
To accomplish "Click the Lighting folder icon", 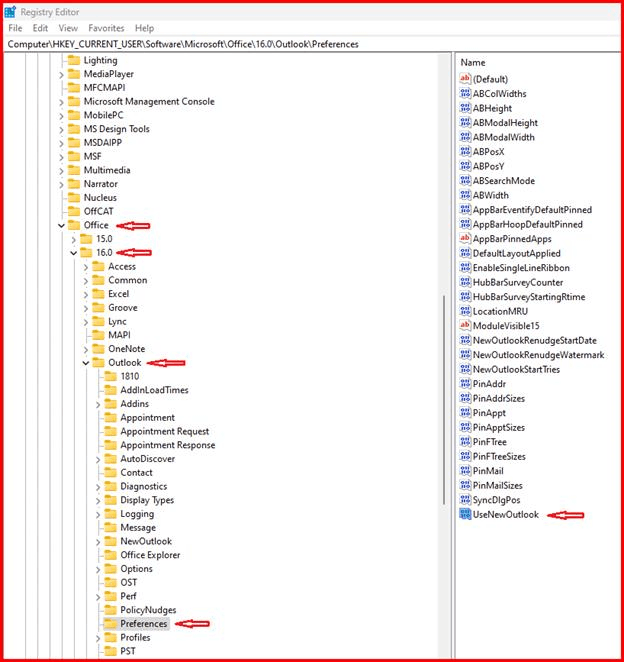I will tap(74, 60).
